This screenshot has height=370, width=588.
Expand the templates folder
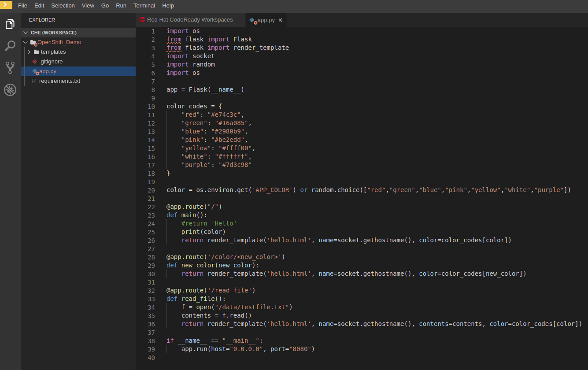point(29,52)
